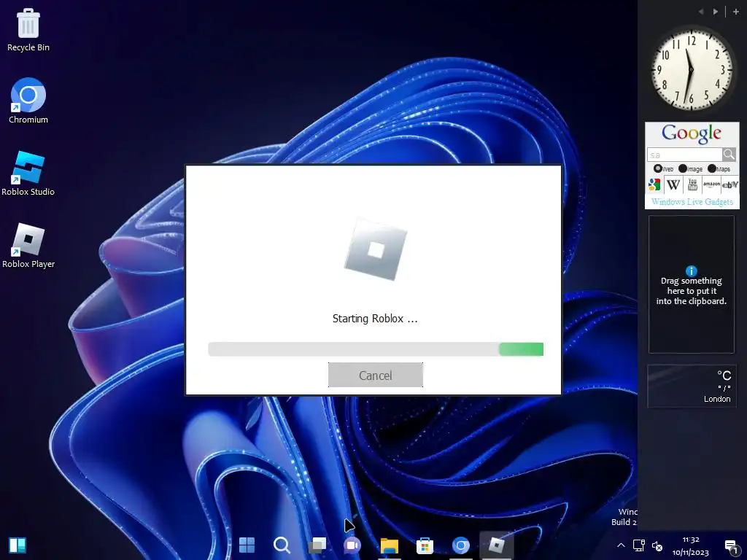Switch to Chromium on the taskbar
Image resolution: width=747 pixels, height=560 pixels.
pos(461,545)
